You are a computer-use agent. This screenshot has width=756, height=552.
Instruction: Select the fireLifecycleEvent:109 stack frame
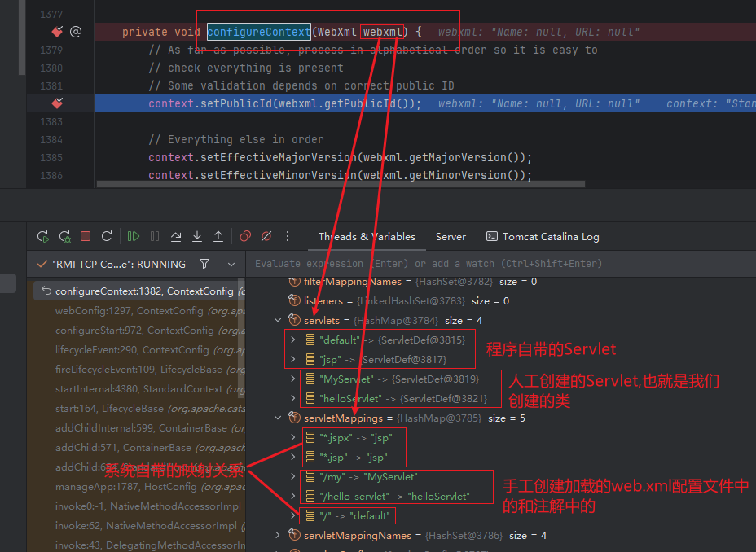pos(139,370)
